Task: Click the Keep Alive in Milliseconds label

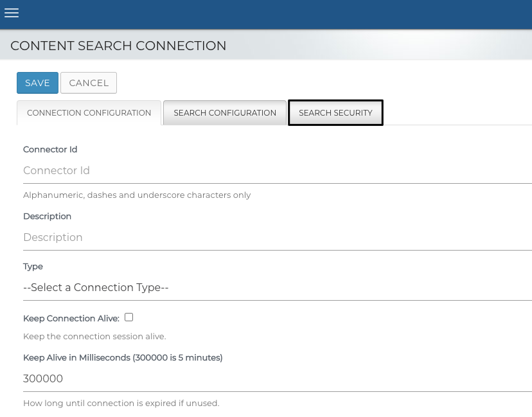Action: pos(123,358)
